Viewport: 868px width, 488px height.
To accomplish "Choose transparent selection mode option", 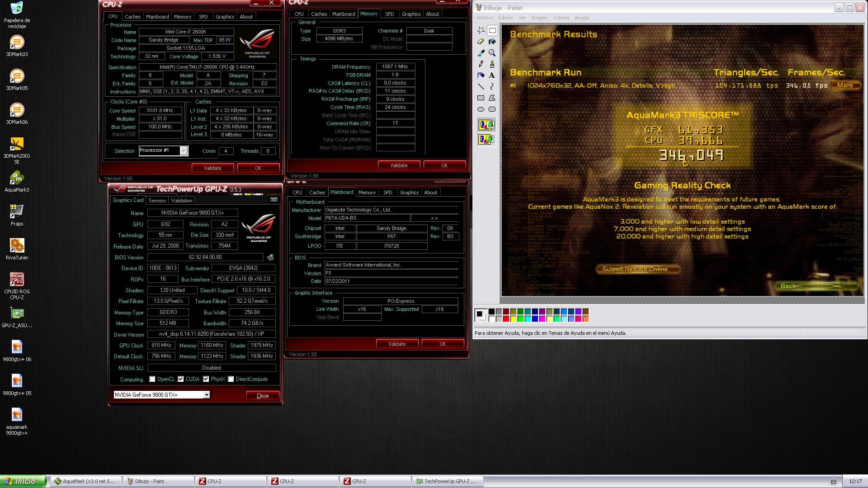I will (486, 139).
